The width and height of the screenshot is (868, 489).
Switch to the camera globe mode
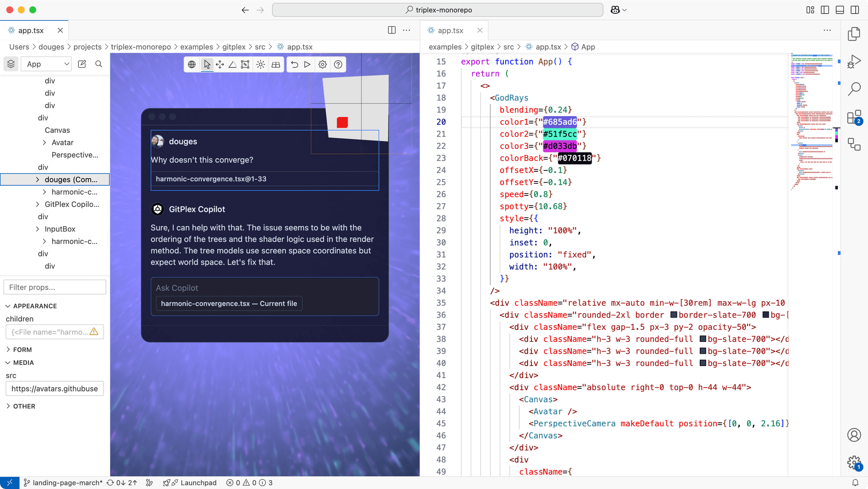(x=192, y=64)
